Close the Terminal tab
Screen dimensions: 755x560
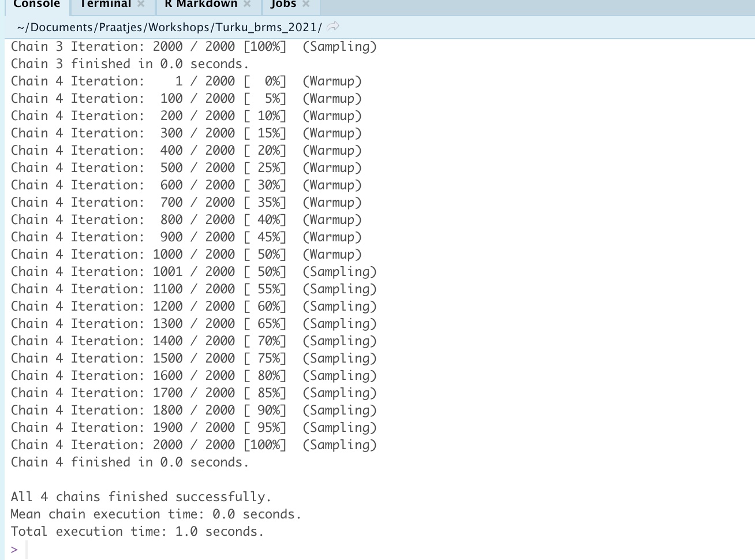coord(141,5)
